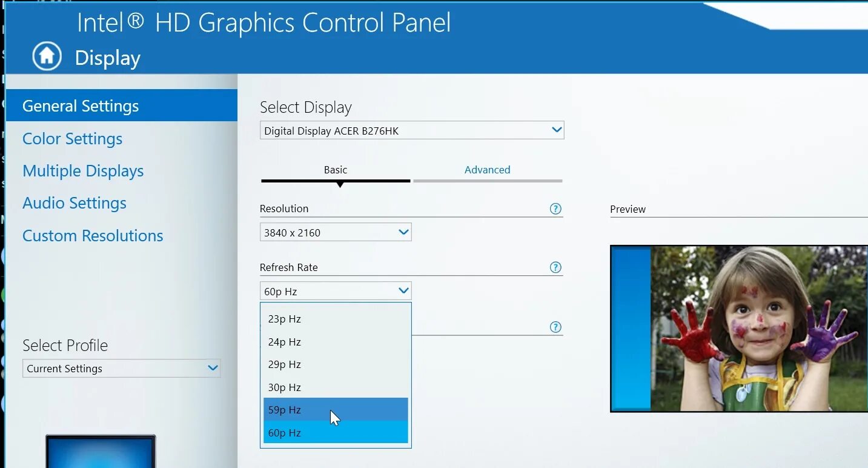Open the General Settings section
The image size is (868, 468).
121,105
